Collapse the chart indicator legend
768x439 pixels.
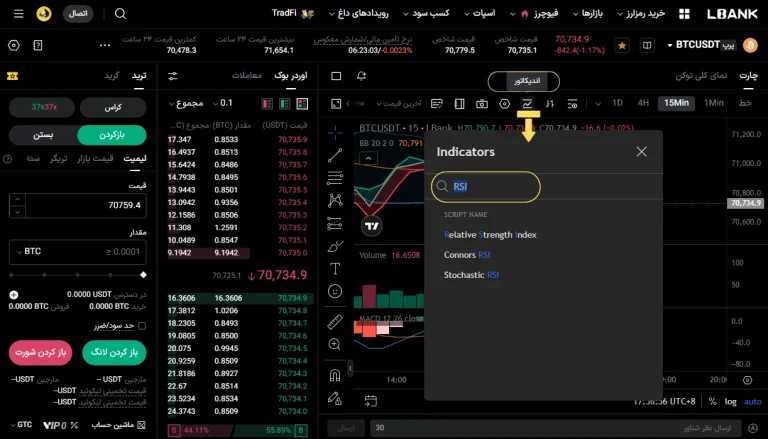(x=368, y=158)
